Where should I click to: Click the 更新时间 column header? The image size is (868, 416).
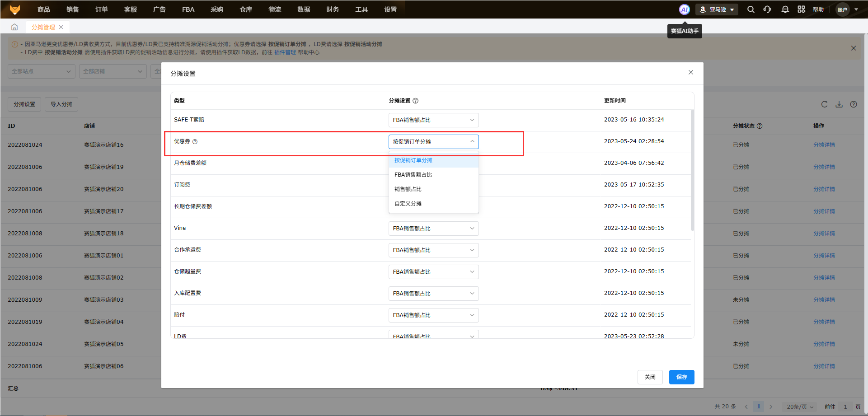click(x=615, y=101)
